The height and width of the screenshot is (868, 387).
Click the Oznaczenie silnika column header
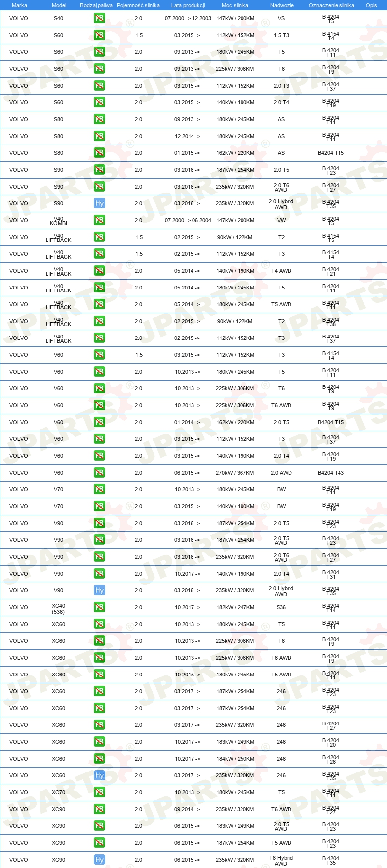pos(331,5)
